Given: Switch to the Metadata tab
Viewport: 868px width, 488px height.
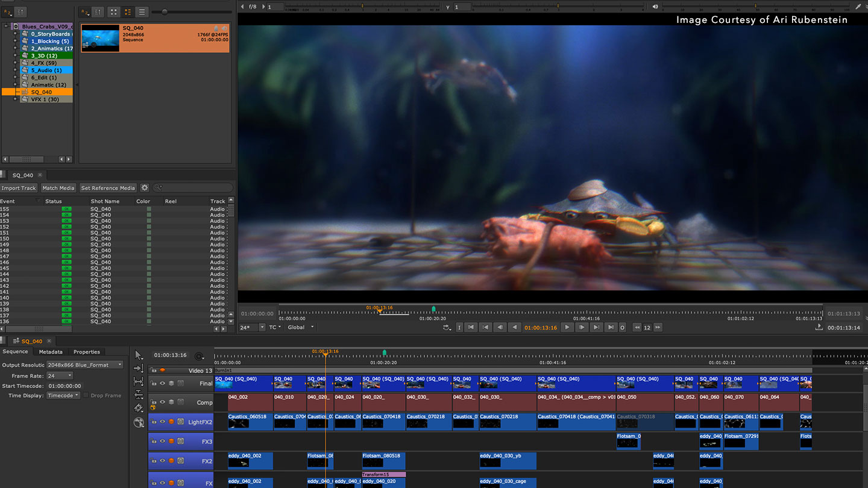Looking at the screenshot, I should [x=51, y=352].
